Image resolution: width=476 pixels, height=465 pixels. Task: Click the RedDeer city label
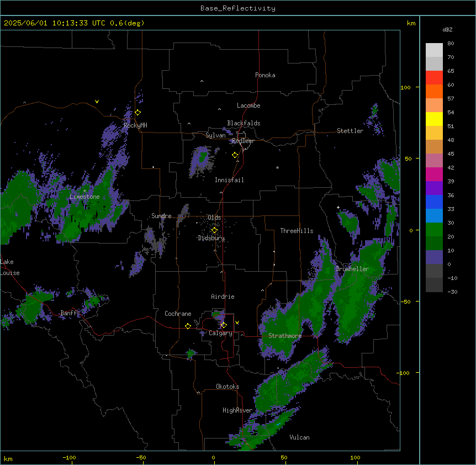pyautogui.click(x=243, y=141)
